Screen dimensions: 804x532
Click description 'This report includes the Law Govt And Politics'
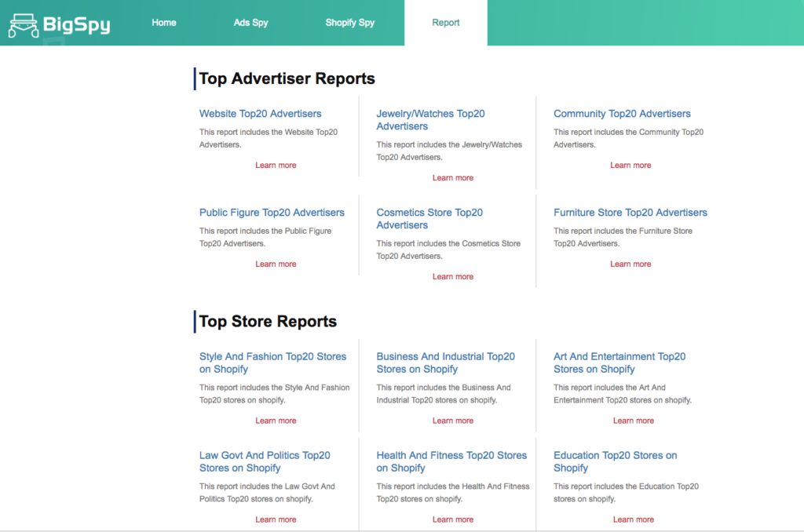[267, 493]
